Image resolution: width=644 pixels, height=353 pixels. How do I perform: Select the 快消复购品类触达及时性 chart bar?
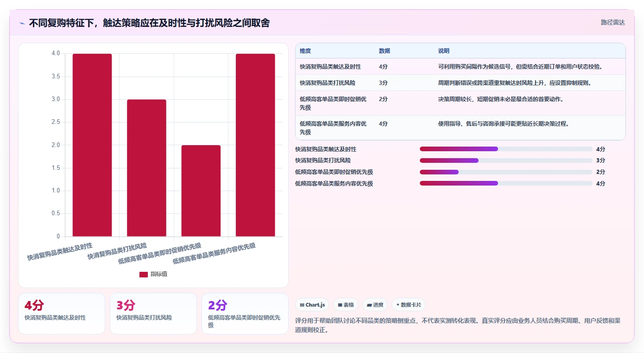(x=92, y=145)
